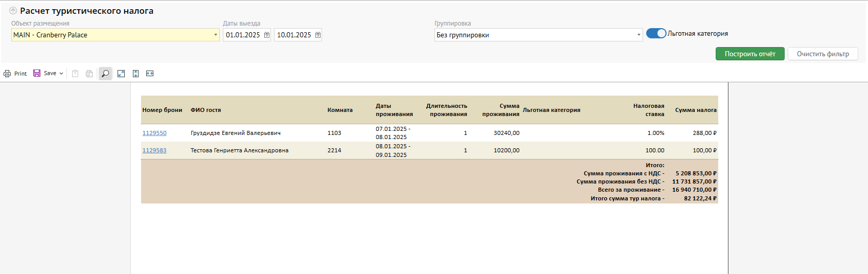Click the Номер брони column header
This screenshot has width=868, height=274.
point(163,110)
